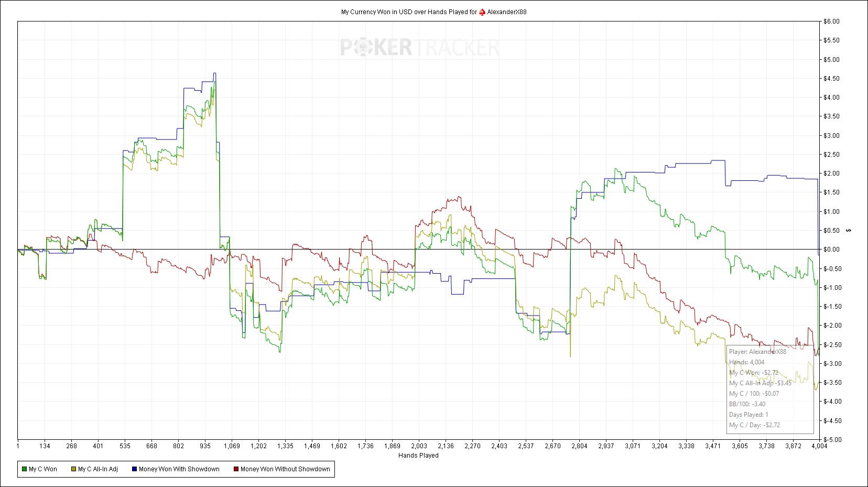Click the '$3.00' y-axis tick label
The width and height of the screenshot is (868, 487).
click(x=831, y=136)
